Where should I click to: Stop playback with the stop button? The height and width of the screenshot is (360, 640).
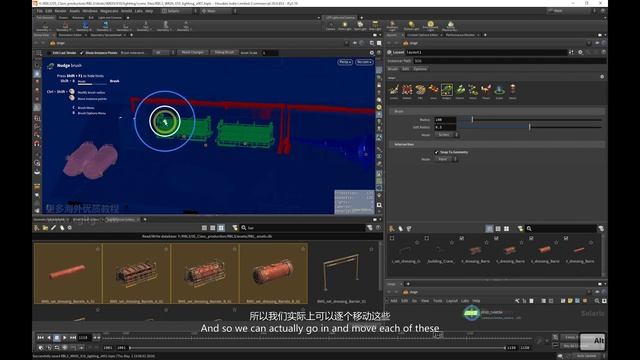[x=57, y=338]
